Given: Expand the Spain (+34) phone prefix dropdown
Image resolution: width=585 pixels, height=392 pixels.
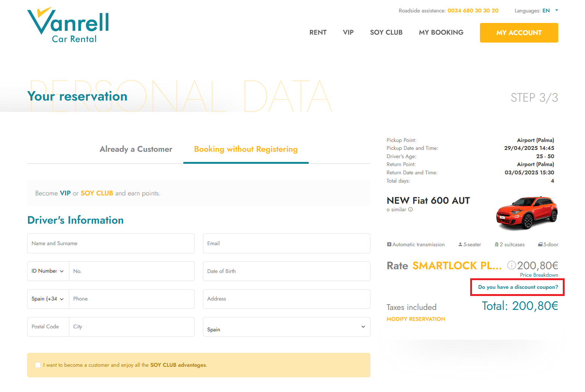Looking at the screenshot, I should [48, 299].
